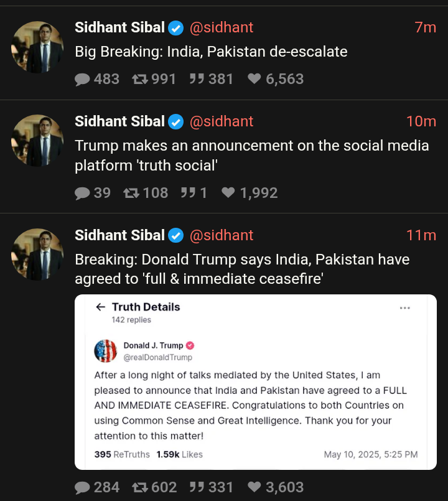View the 331 quotes on the ceasefire tweet
The width and height of the screenshot is (448, 501).
tap(211, 487)
